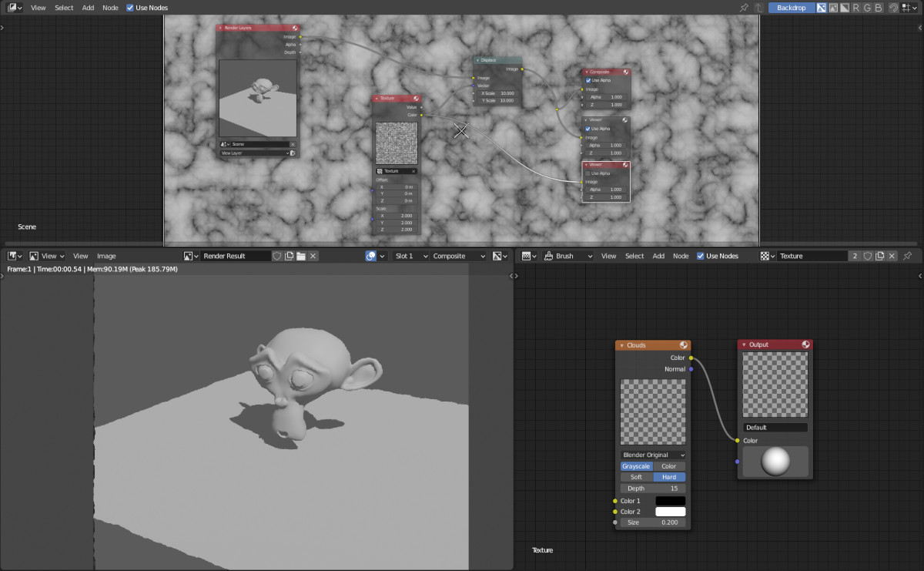
Task: Open image editor mode View dropdown
Action: click(x=45, y=256)
